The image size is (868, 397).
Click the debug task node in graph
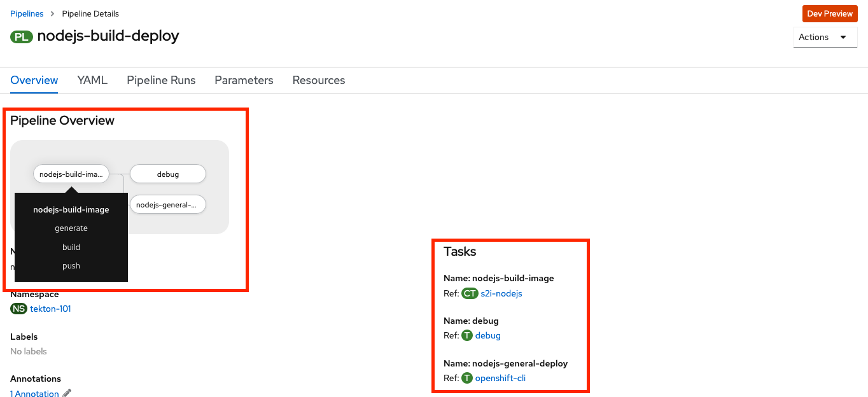click(168, 174)
